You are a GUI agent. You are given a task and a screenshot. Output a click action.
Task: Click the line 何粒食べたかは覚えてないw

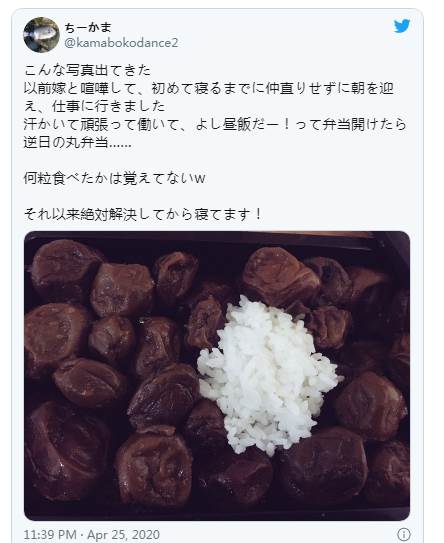(115, 178)
